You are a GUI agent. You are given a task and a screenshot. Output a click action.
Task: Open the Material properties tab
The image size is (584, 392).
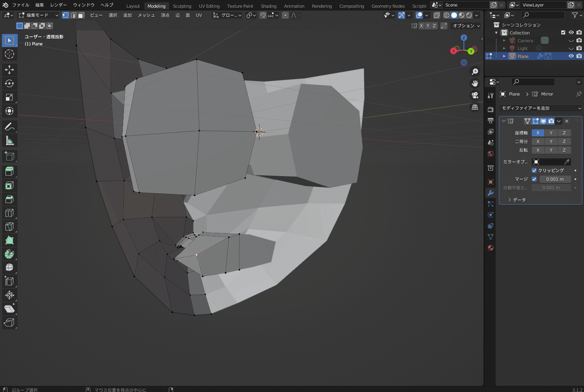tap(491, 248)
